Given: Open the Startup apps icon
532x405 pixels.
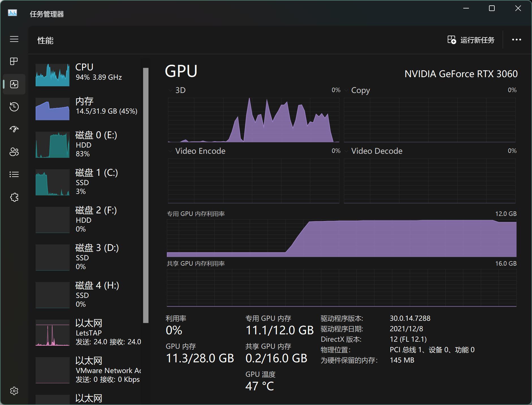Looking at the screenshot, I should [x=14, y=129].
